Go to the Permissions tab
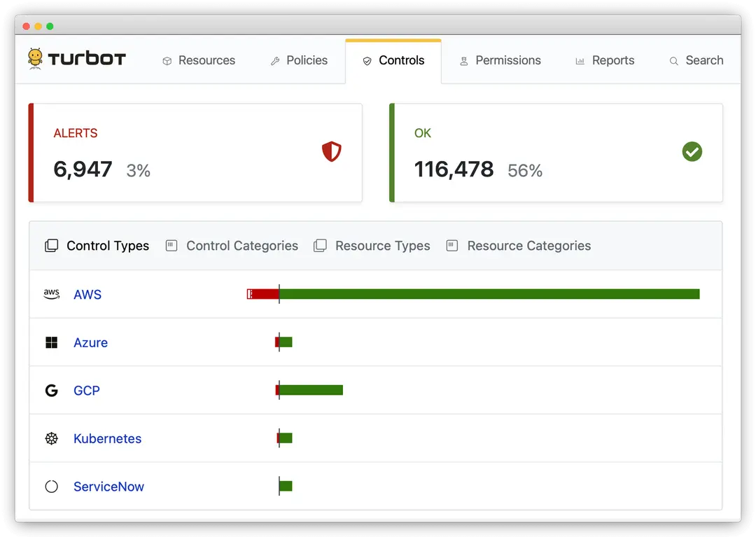This screenshot has height=537, width=756. [500, 61]
